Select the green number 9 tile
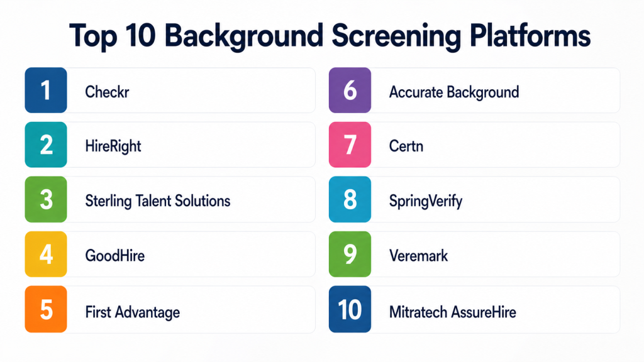Image resolution: width=644 pixels, height=362 pixels. click(x=350, y=255)
